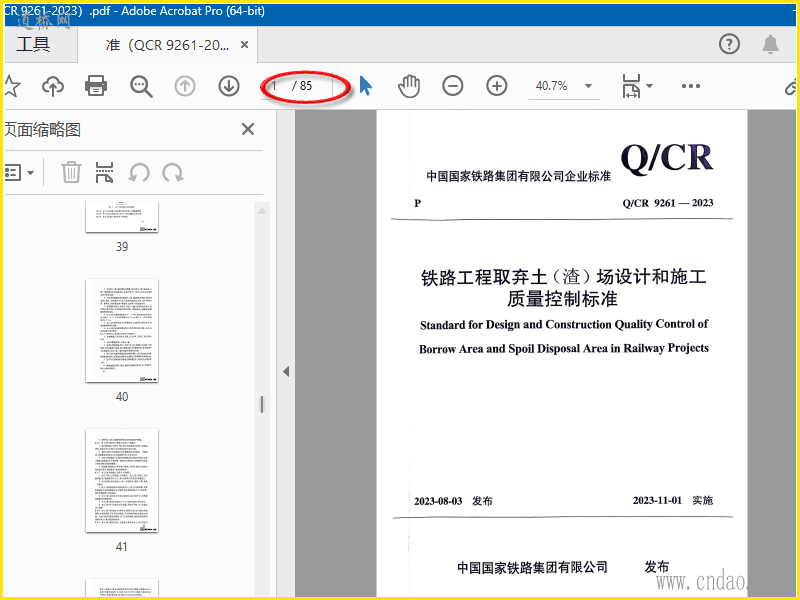Close the 页面缩略图 panel
This screenshot has width=800, height=600.
pos(248,129)
